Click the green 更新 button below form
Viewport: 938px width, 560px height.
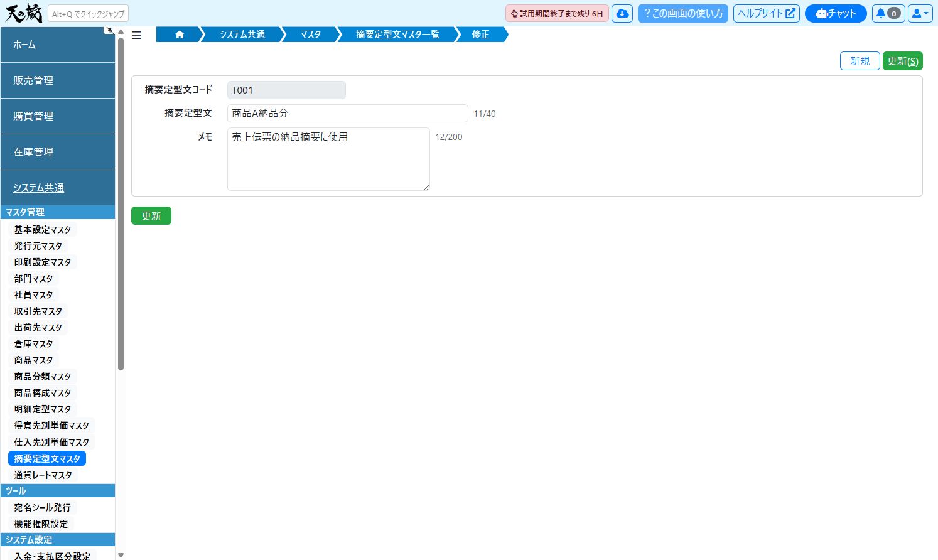[151, 216]
